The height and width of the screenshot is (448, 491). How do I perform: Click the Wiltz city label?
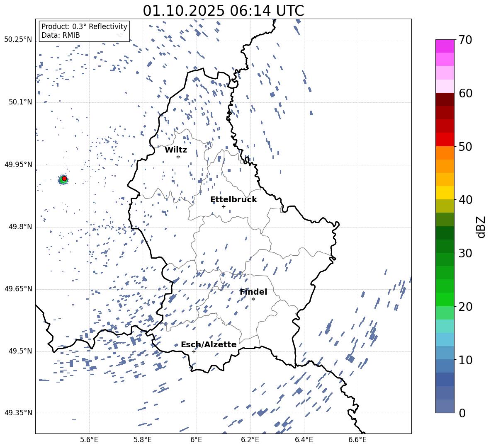click(176, 150)
